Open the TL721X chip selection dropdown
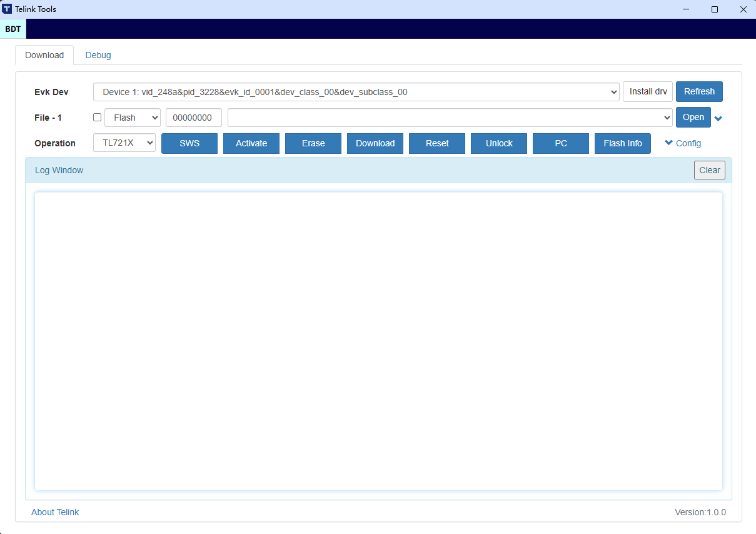Image resolution: width=756 pixels, height=534 pixels. 124,143
